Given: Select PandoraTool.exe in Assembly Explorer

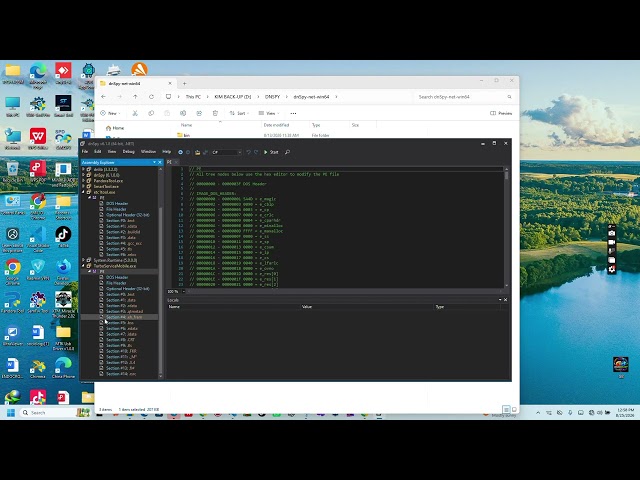Looking at the screenshot, I should point(108,180).
